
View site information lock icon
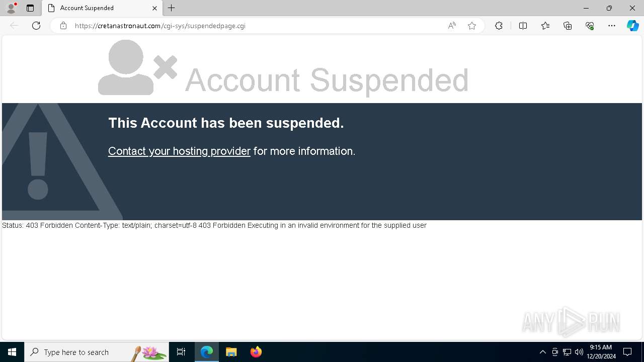click(63, 26)
